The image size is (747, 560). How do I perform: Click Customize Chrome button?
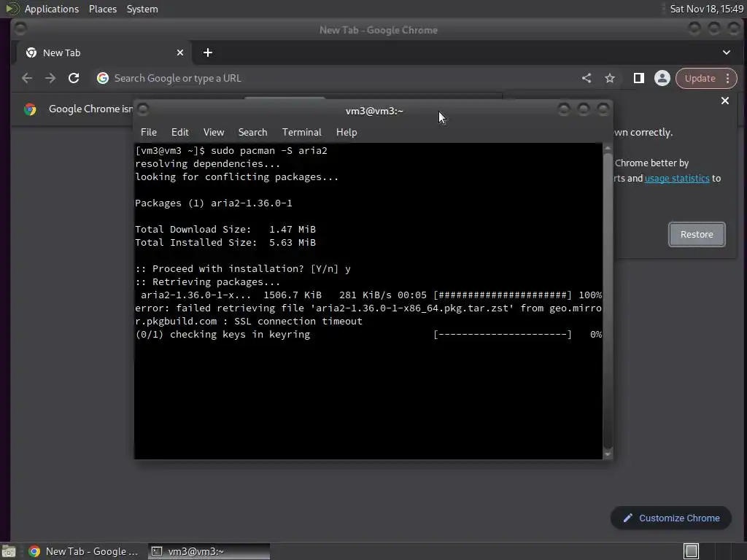tap(671, 518)
